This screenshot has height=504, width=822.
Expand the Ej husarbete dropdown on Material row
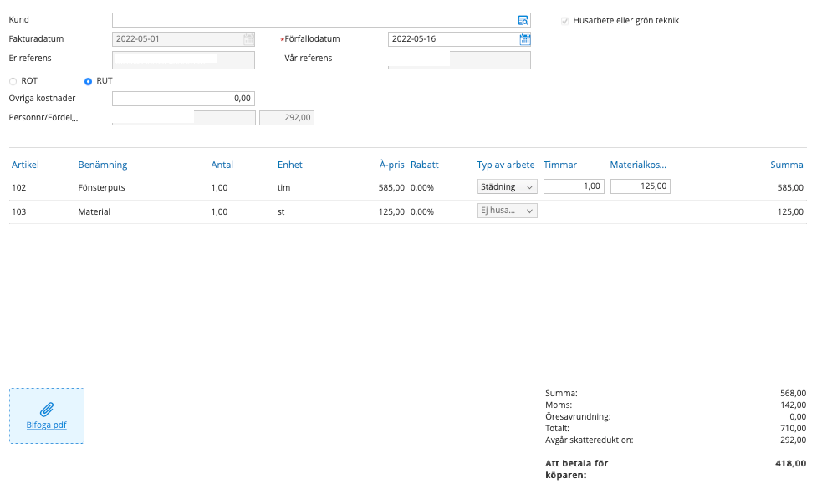507,211
